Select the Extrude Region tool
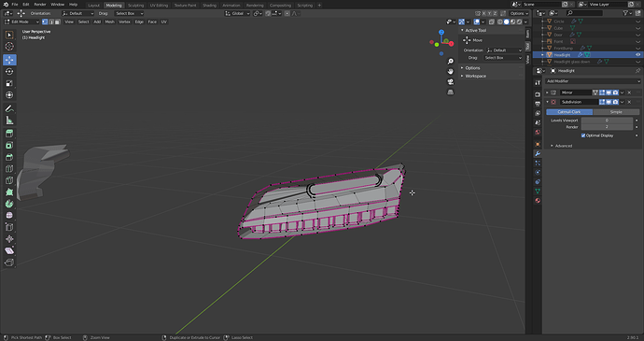This screenshot has width=644, height=341. point(9,134)
